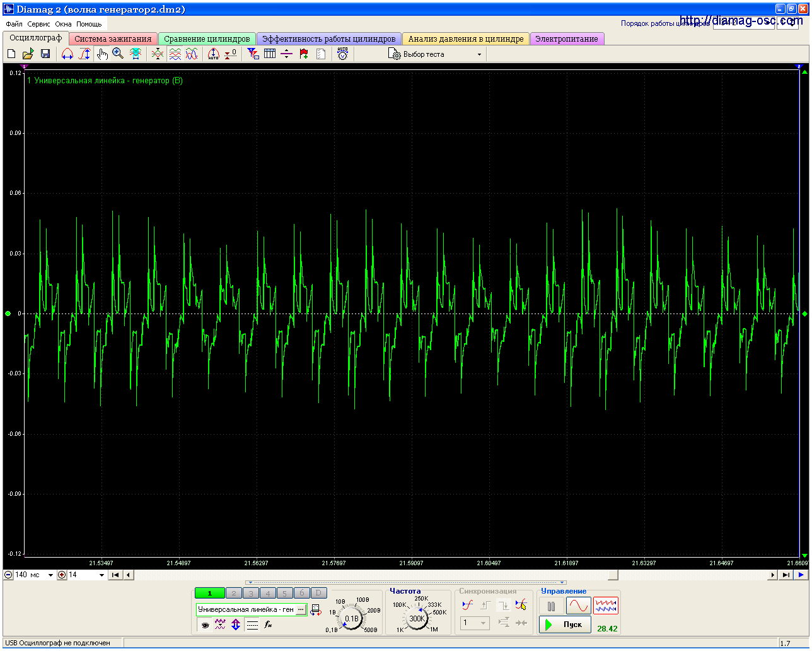Adjust the voltage range knob 0.1В
Screen dimensions: 812x651
351,619
